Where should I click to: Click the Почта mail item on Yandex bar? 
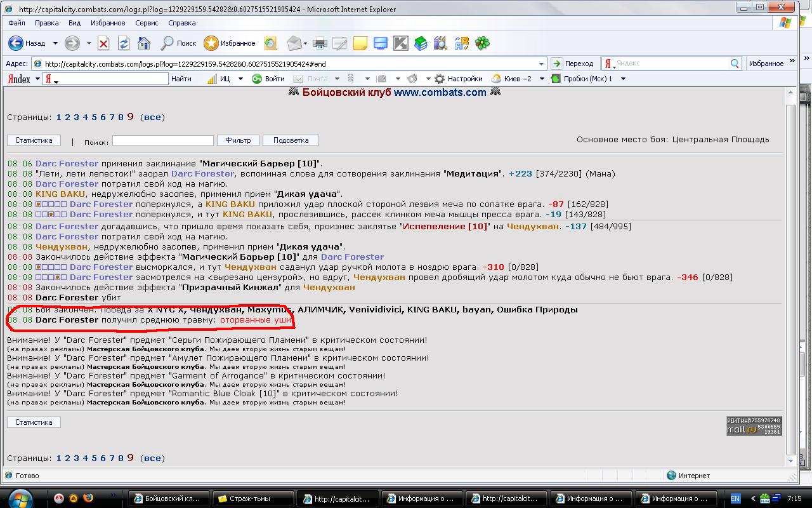coord(311,79)
